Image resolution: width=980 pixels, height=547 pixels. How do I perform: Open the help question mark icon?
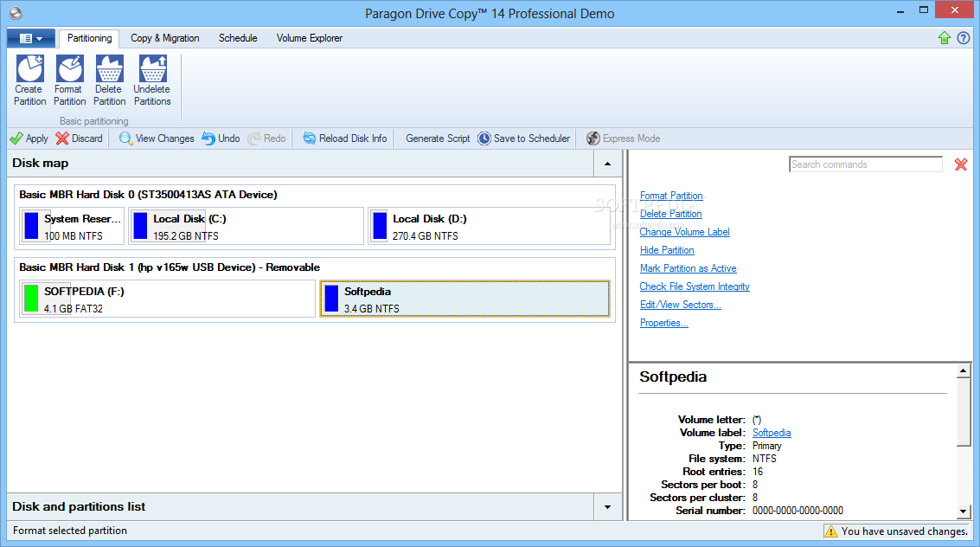click(x=964, y=38)
